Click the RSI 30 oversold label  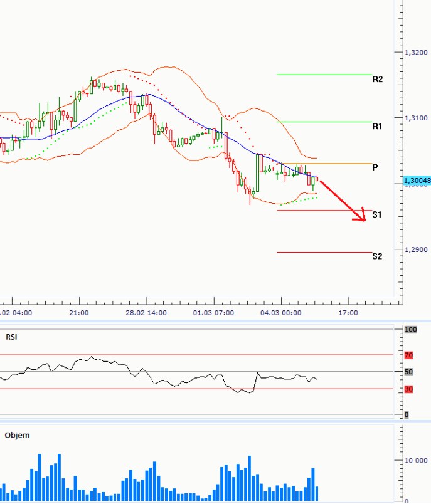point(408,389)
